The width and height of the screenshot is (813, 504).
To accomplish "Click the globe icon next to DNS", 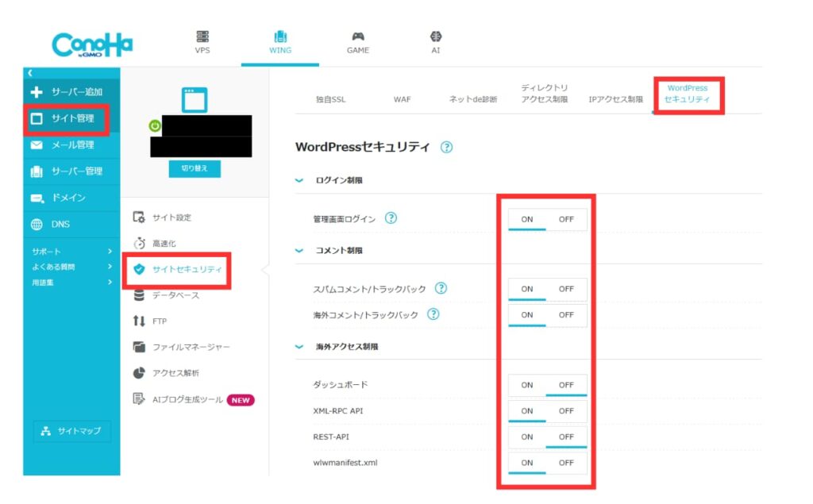I will (x=37, y=225).
